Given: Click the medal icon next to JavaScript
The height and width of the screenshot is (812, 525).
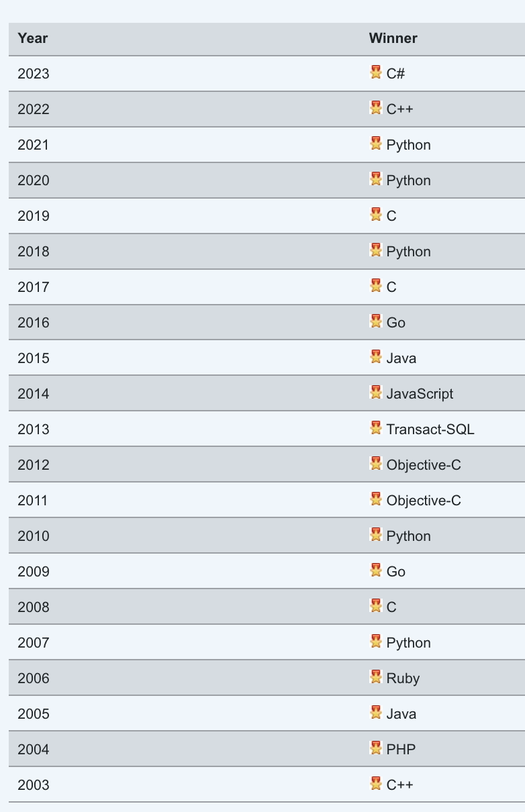Looking at the screenshot, I should [x=376, y=393].
